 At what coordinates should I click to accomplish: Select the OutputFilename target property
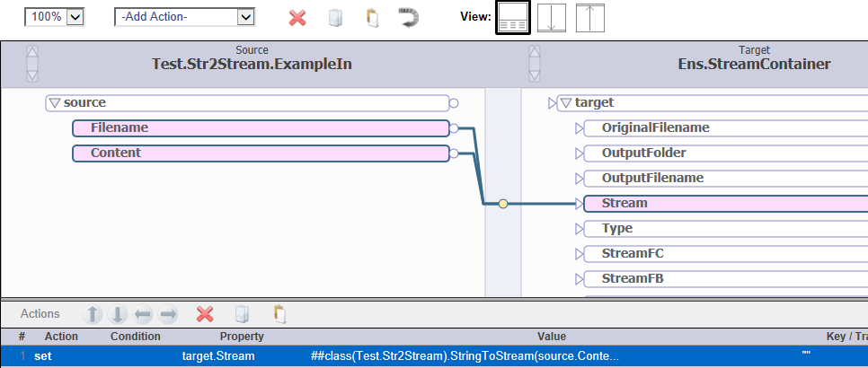point(726,179)
